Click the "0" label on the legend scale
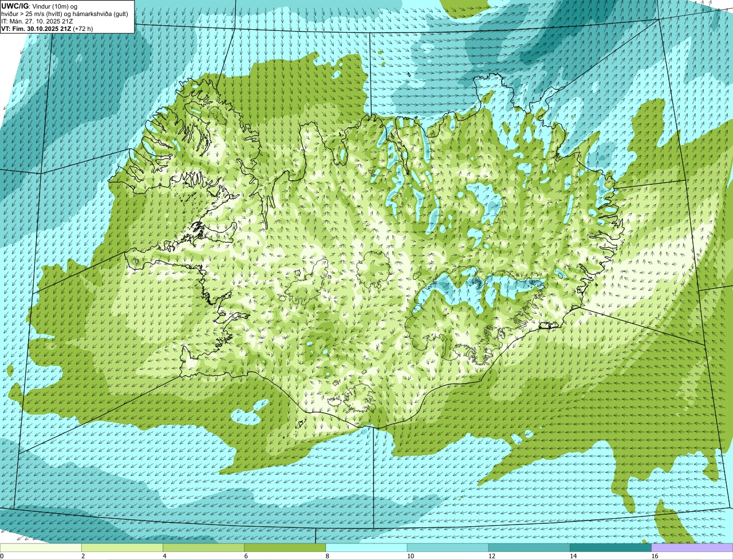Screen dimensions: 733x560 2,556
